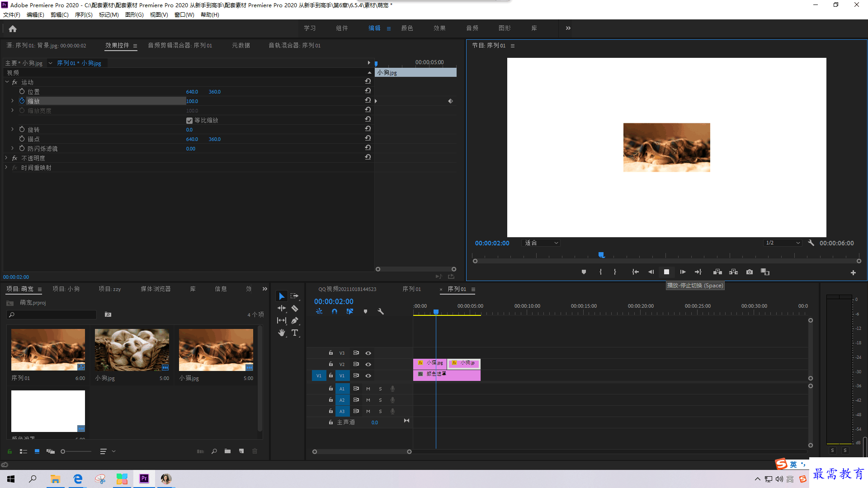Expand the Rotation property

click(12, 129)
